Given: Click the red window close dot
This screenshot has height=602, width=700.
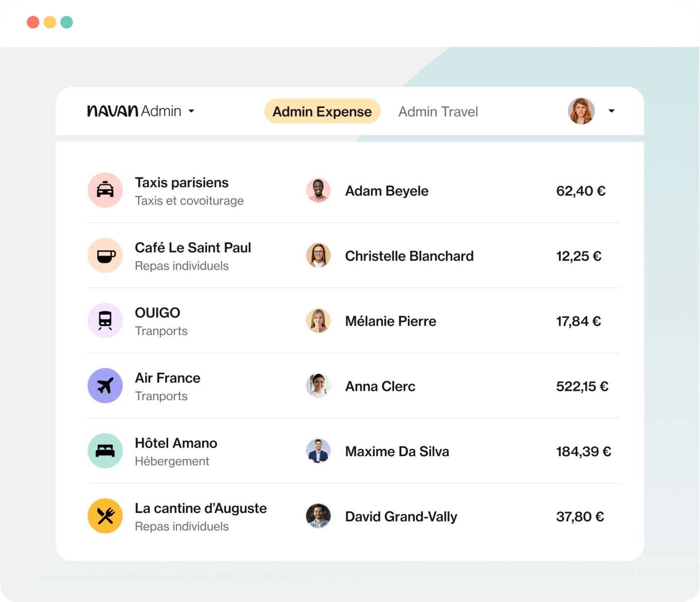Looking at the screenshot, I should [x=33, y=22].
